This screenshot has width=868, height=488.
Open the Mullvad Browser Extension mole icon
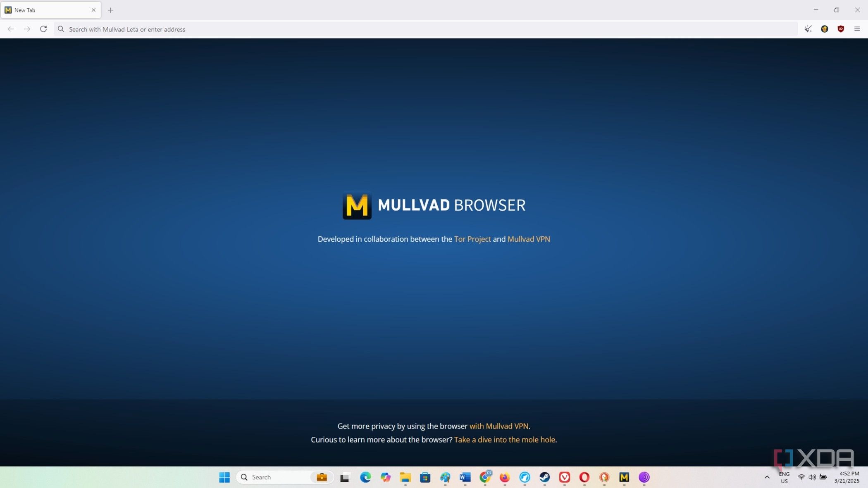pyautogui.click(x=825, y=29)
